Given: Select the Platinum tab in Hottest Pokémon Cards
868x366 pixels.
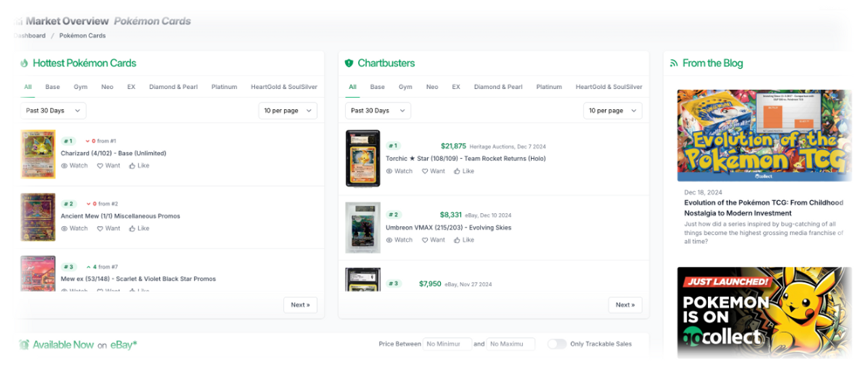Looking at the screenshot, I should pyautogui.click(x=224, y=87).
